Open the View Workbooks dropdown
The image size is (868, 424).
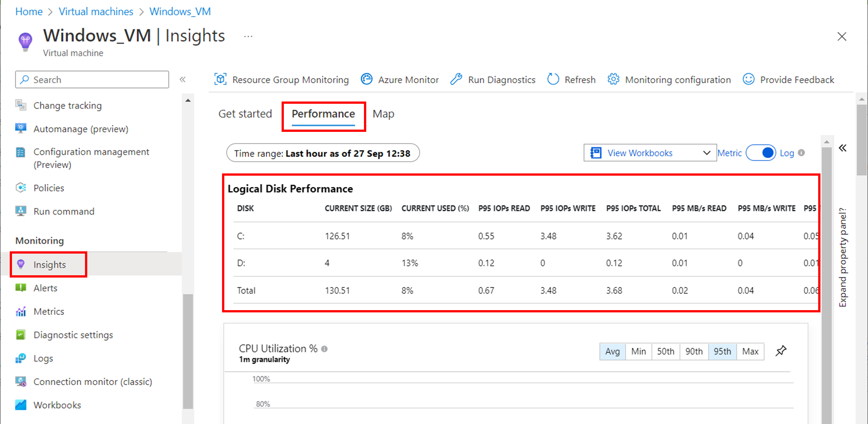coord(650,153)
